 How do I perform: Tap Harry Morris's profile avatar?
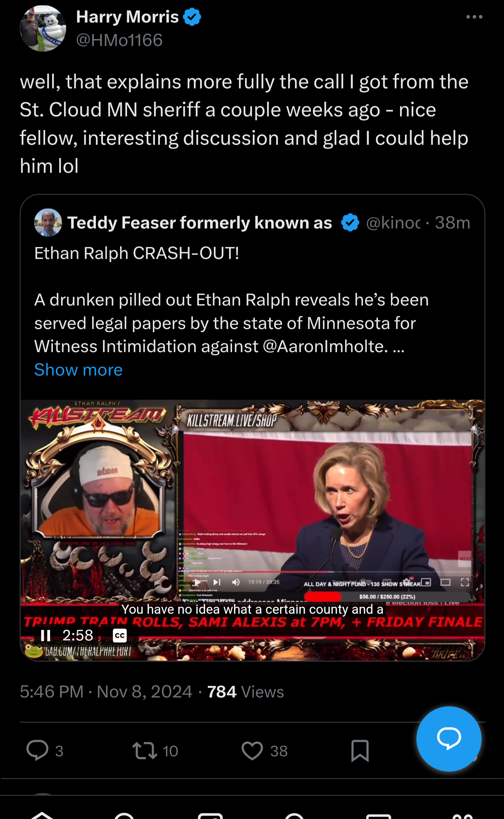point(43,28)
